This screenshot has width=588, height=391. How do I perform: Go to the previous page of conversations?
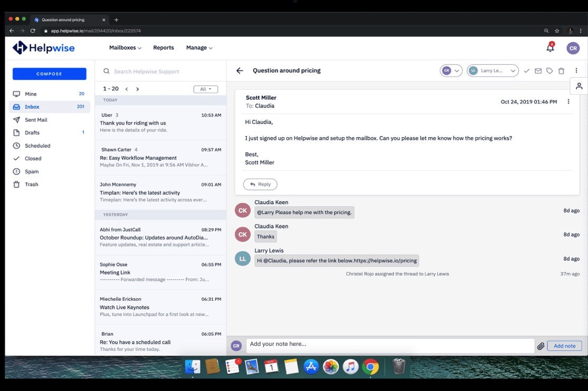tap(127, 89)
